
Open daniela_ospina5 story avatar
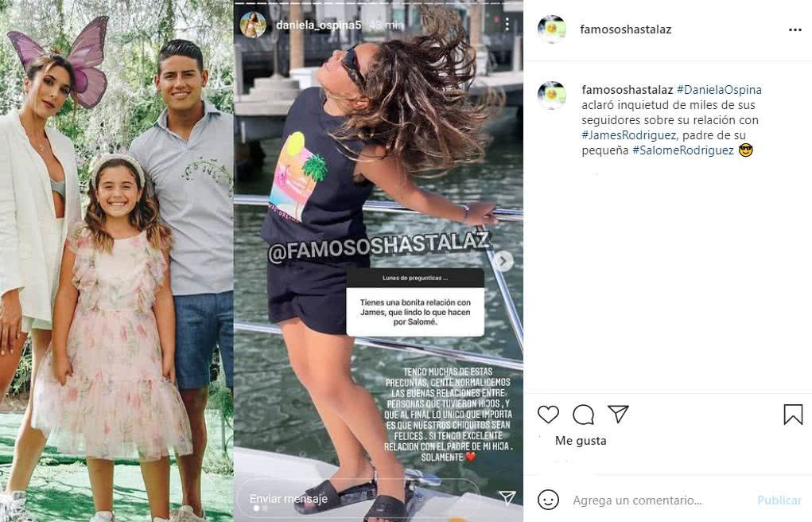(x=253, y=25)
